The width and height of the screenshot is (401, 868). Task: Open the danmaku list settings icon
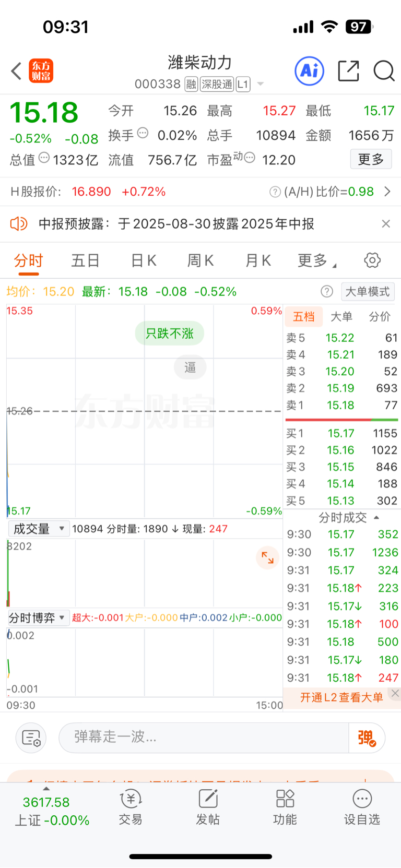point(31,738)
